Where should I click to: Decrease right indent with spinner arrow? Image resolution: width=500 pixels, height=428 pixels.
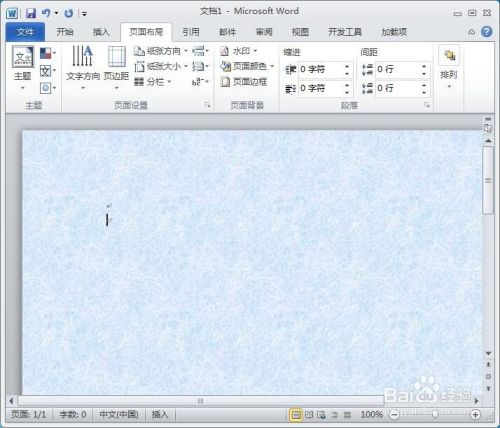(x=347, y=92)
